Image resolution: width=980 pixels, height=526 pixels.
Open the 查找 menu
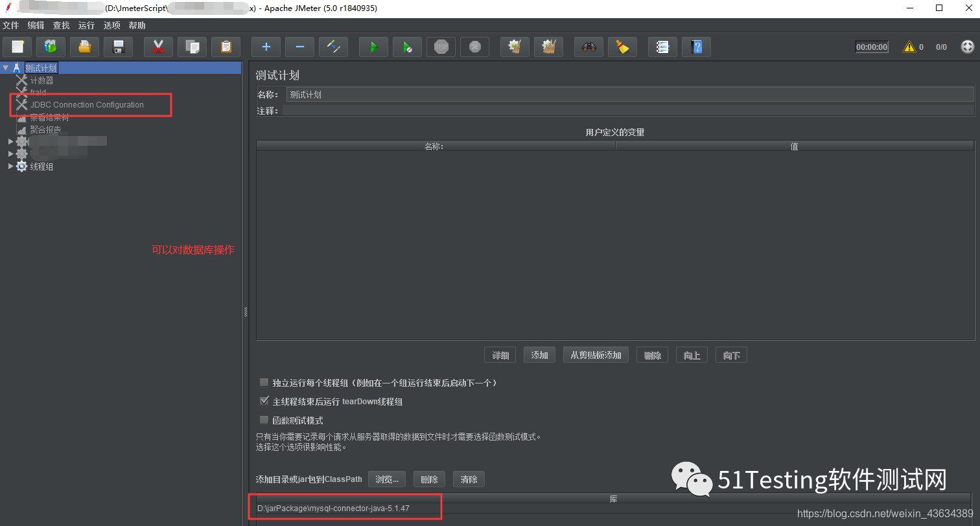62,25
